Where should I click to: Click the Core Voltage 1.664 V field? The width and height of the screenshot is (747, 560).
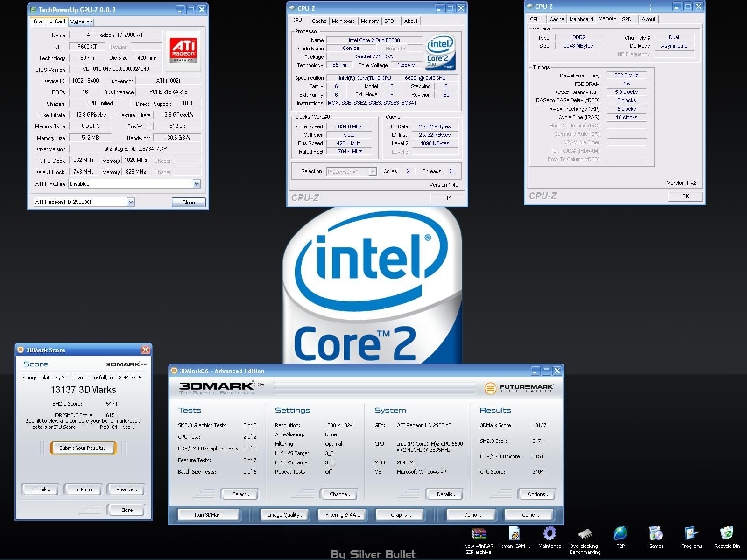[406, 65]
